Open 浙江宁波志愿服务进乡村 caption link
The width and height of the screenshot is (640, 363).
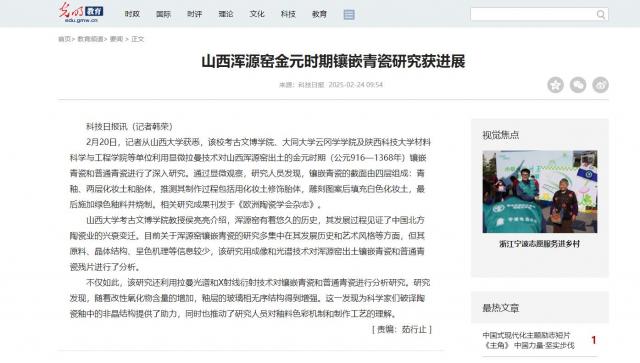[540, 244]
